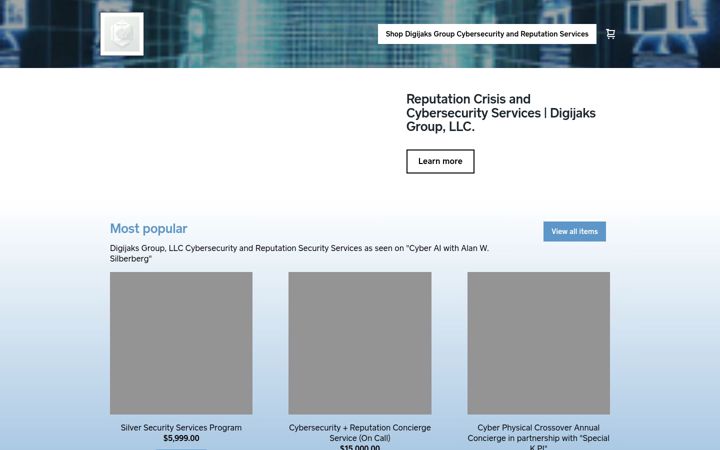Click the $5,999.00 price text

click(181, 438)
